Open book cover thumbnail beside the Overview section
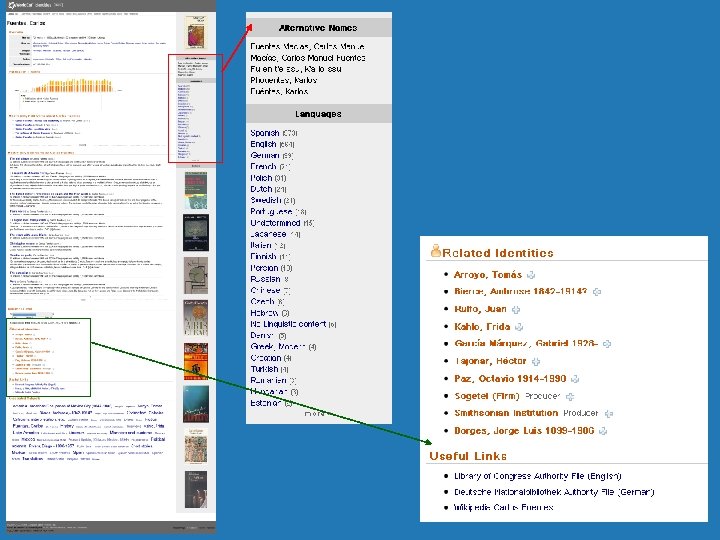The width and height of the screenshot is (720, 540). (196, 32)
